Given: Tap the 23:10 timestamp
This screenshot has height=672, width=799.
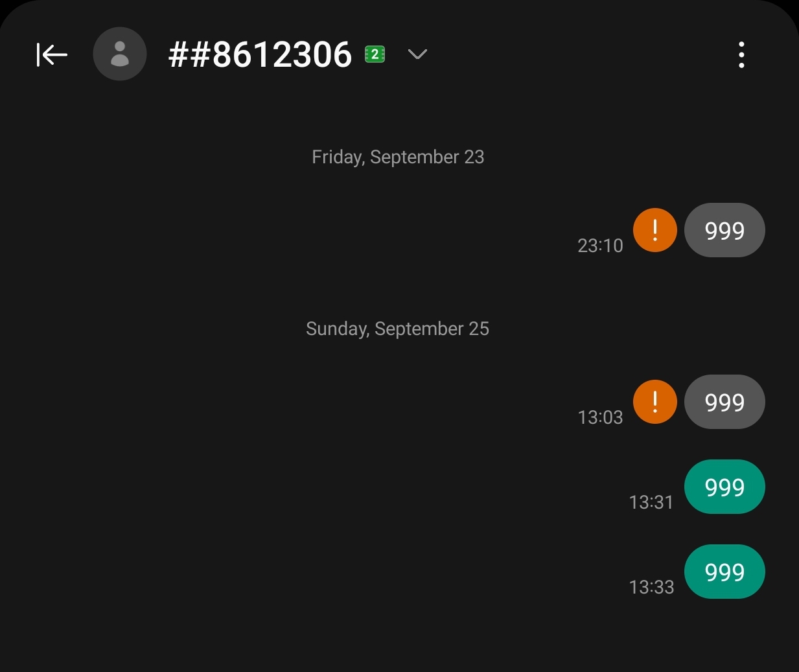Looking at the screenshot, I should [600, 246].
